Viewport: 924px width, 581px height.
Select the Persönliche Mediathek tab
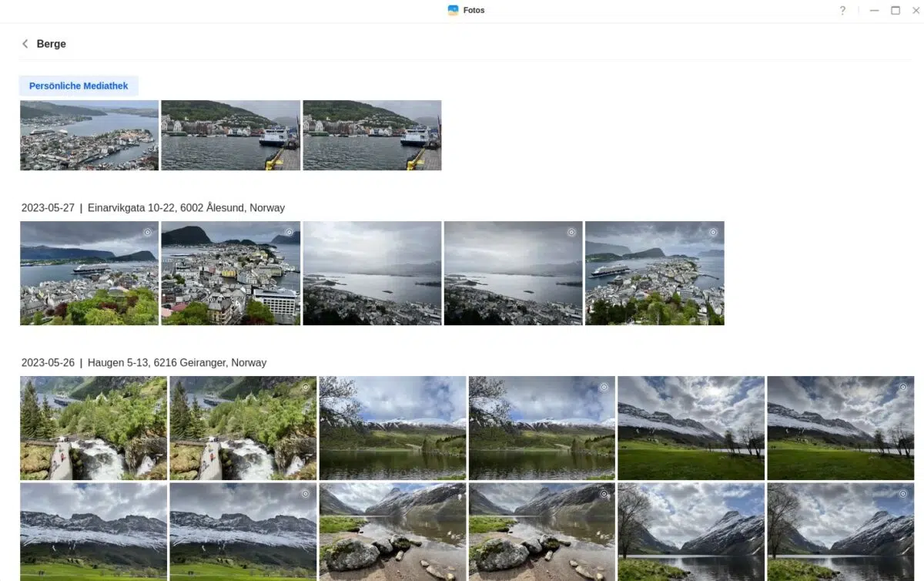click(x=79, y=86)
